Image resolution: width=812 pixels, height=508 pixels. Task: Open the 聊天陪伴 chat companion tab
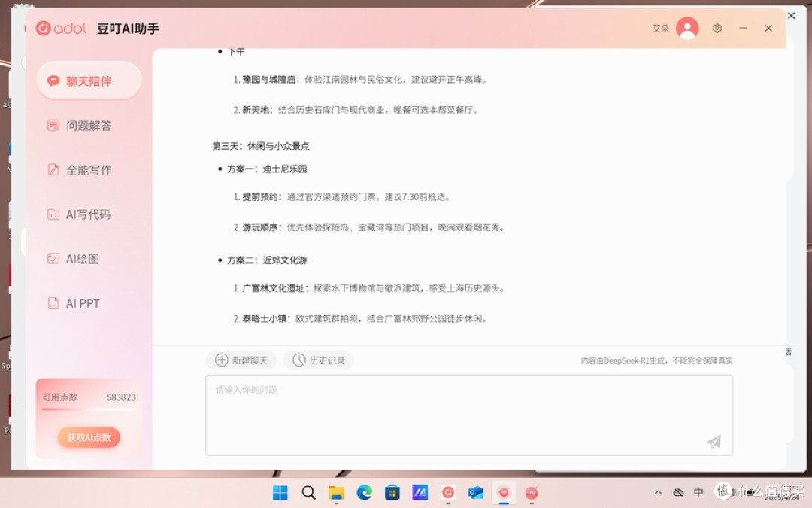coord(89,81)
